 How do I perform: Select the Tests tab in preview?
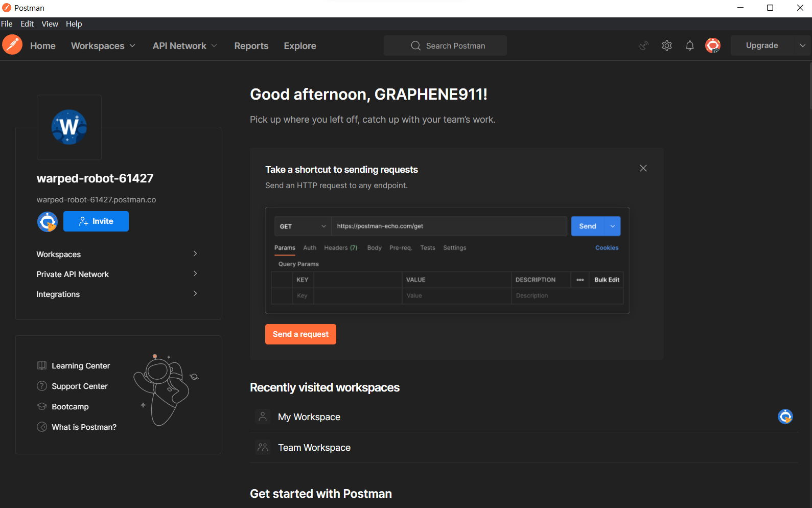tap(428, 248)
